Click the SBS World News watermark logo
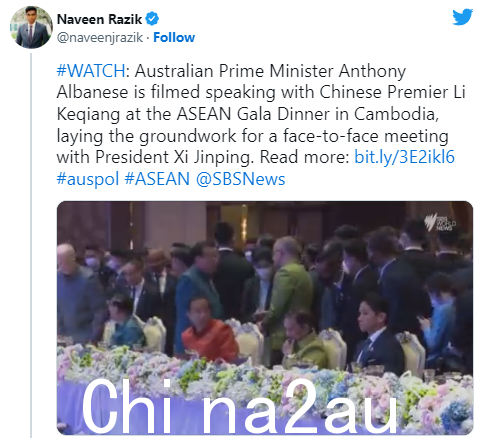Screen dimensions: 479x438 pyautogui.click(x=440, y=222)
